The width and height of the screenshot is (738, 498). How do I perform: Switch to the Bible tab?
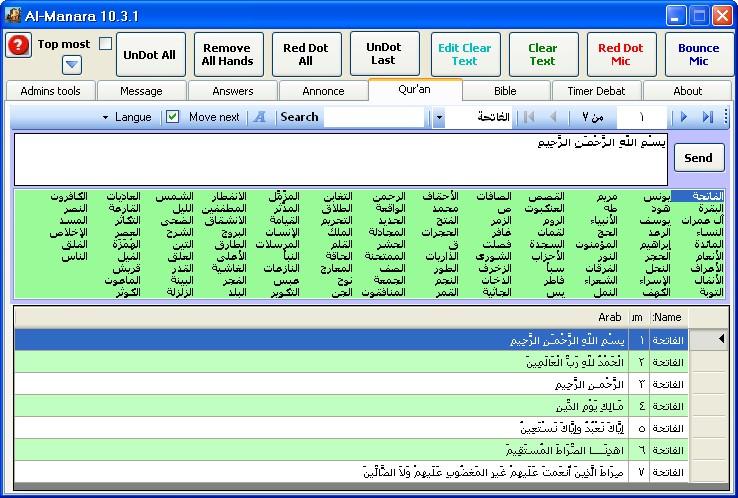coord(505,91)
